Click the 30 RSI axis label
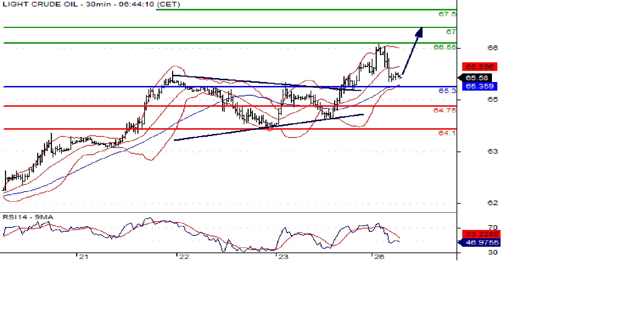644x313 pixels. tap(493, 252)
